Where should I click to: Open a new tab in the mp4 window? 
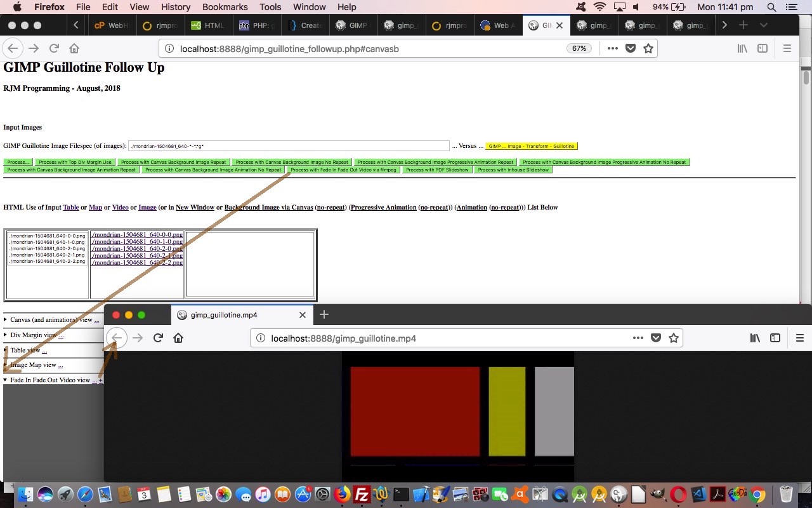point(324,314)
